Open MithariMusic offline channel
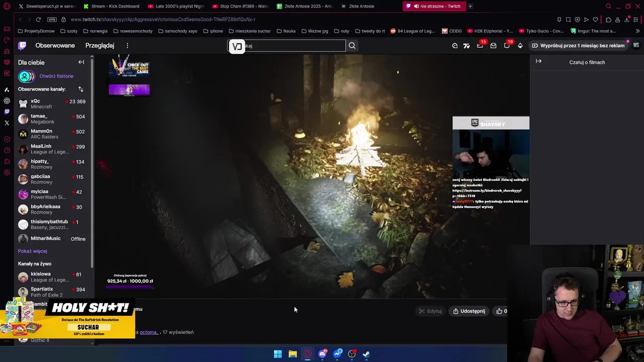Screen dimensions: 644x362 [52, 239]
